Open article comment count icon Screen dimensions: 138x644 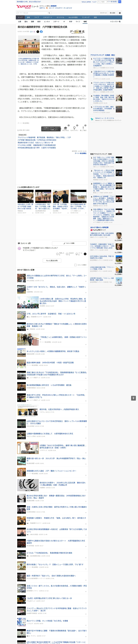point(32,32)
